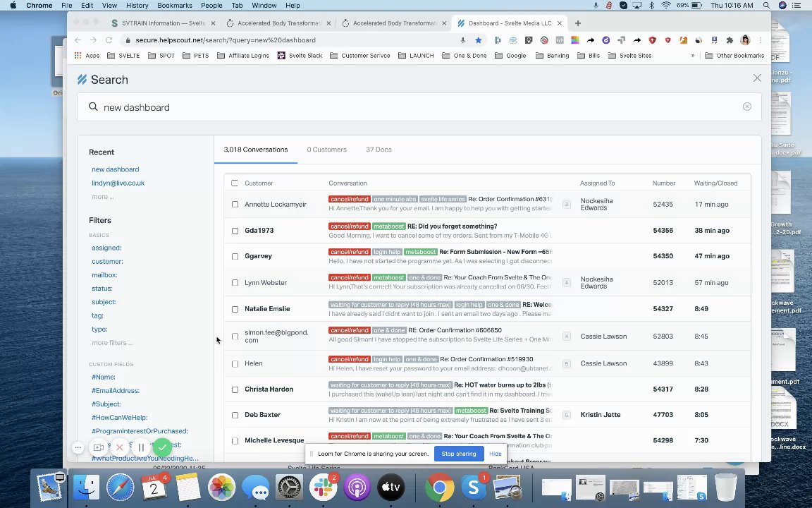Screen dimensions: 812x508
Task: Select all conversations with header checkbox
Action: point(235,183)
